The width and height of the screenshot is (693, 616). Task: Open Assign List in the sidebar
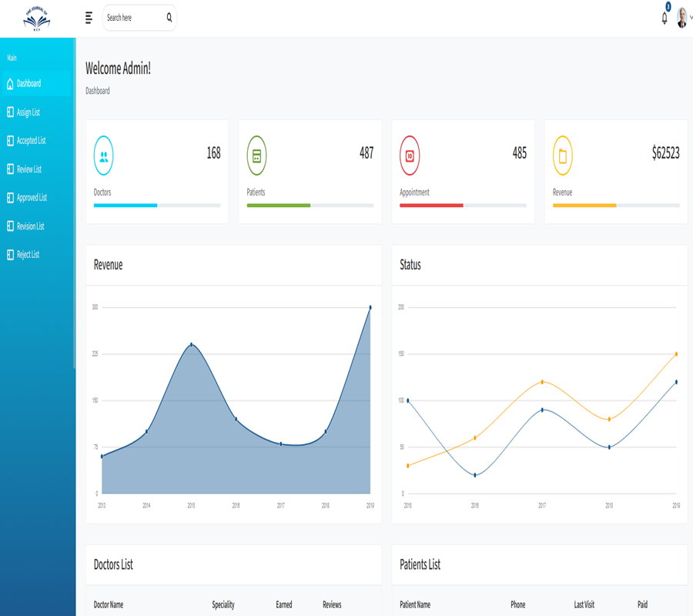pyautogui.click(x=28, y=112)
